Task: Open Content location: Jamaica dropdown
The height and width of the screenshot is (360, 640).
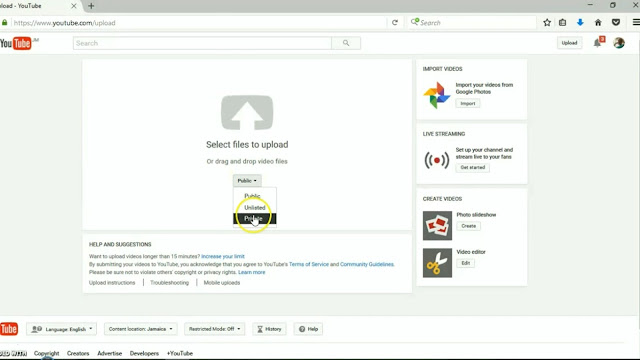Action: point(140,329)
